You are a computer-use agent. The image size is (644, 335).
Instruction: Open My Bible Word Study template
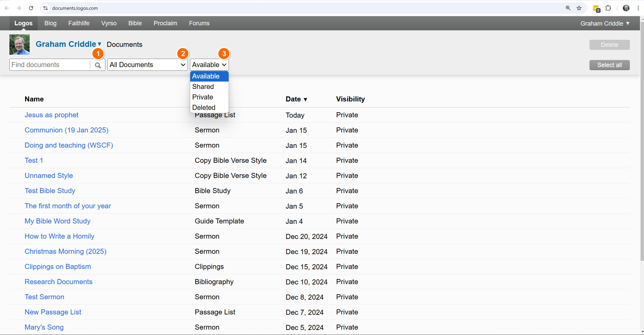(x=58, y=221)
